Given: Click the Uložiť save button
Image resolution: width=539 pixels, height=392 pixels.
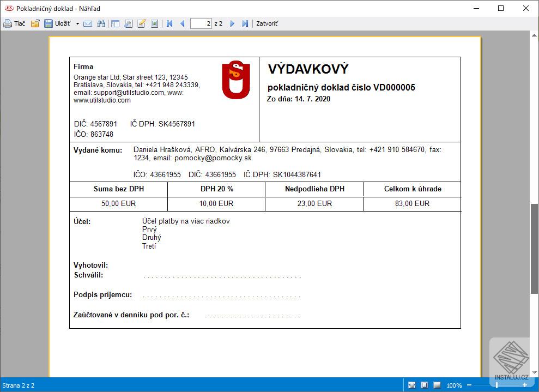Looking at the screenshot, I should click(x=58, y=24).
